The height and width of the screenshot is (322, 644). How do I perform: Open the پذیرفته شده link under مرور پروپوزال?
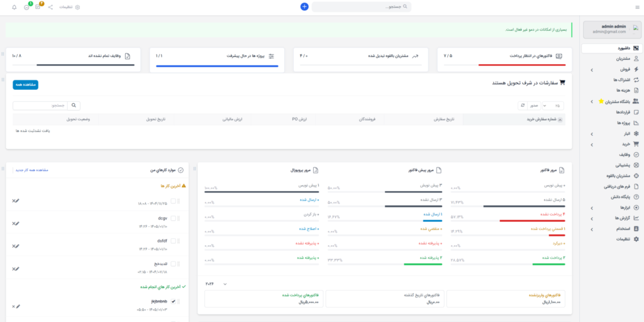pyautogui.click(x=308, y=257)
